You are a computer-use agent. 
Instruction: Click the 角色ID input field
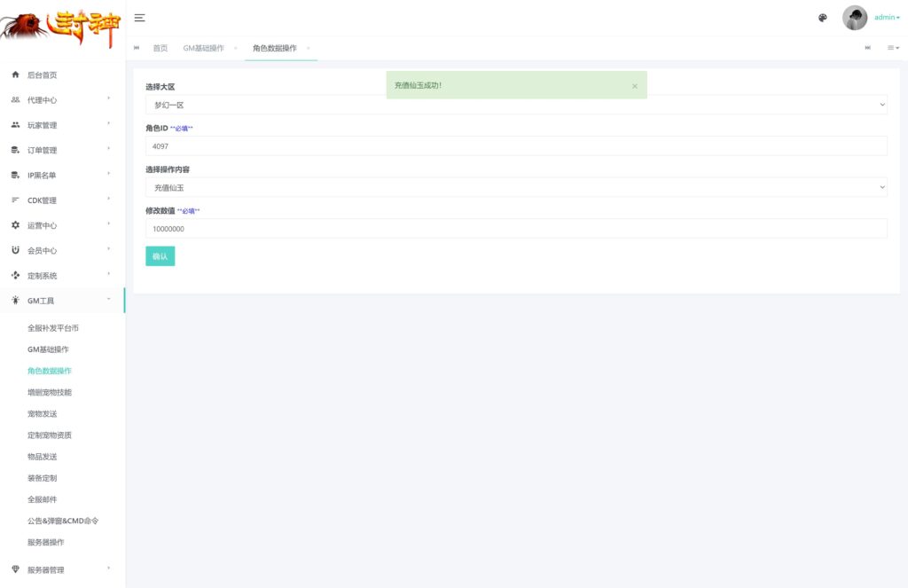516,146
